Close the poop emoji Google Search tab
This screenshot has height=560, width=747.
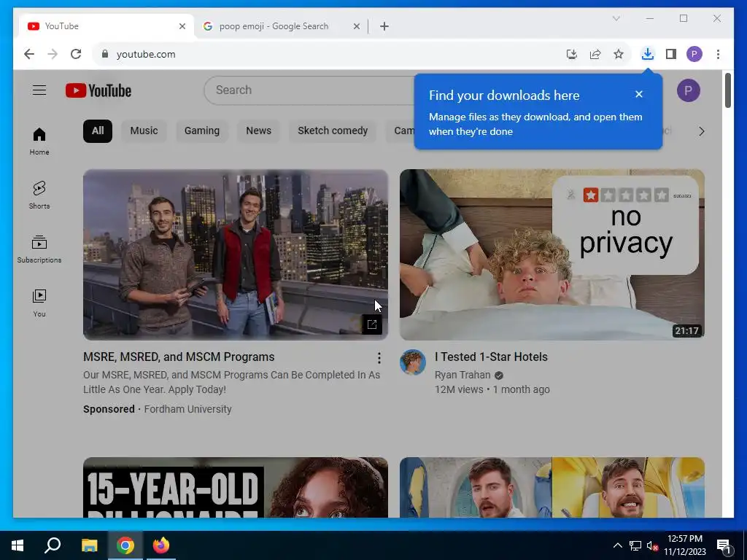point(356,26)
